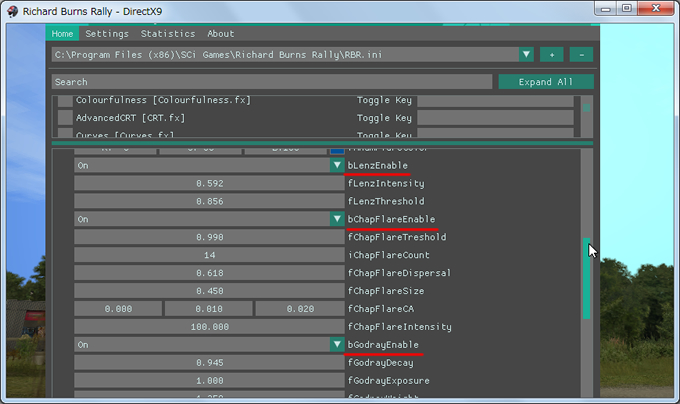Click the fChapFlareTreshold value 0.990
Image resolution: width=680 pixels, height=404 pixels.
tap(209, 237)
